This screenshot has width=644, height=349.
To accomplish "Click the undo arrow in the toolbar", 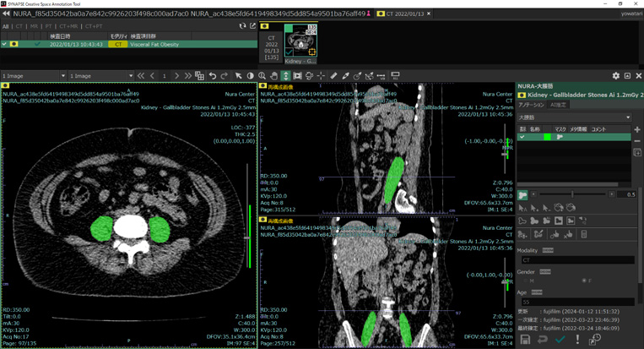I will 213,76.
